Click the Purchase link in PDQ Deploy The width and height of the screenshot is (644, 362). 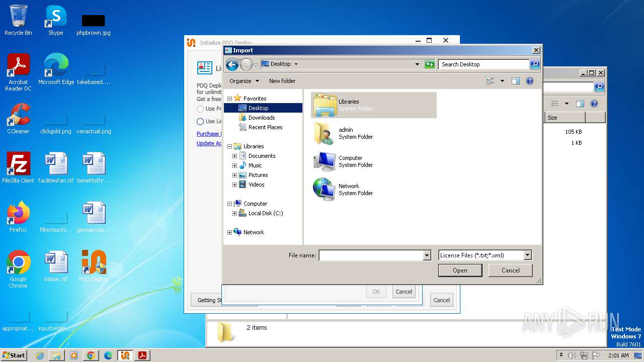(x=208, y=134)
